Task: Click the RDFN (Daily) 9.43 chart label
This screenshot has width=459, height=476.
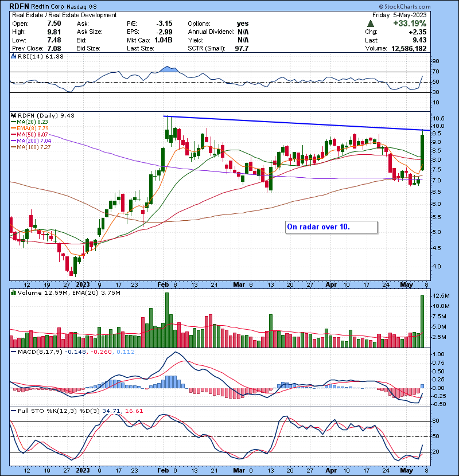Action: [46, 115]
